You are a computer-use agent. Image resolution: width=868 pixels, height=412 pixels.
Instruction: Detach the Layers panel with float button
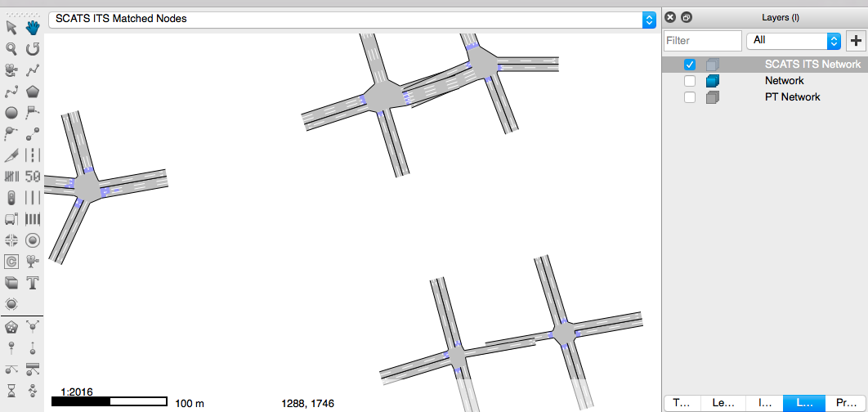coord(687,17)
